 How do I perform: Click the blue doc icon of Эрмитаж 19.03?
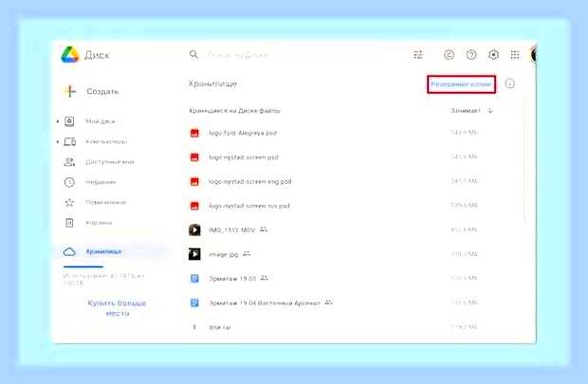click(x=194, y=278)
